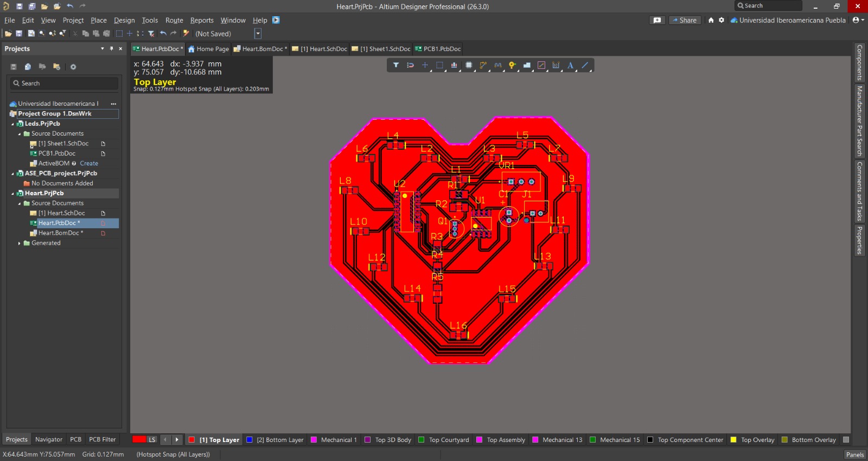Open selection filter in active bar
Screen dimensions: 868x461
pos(396,65)
